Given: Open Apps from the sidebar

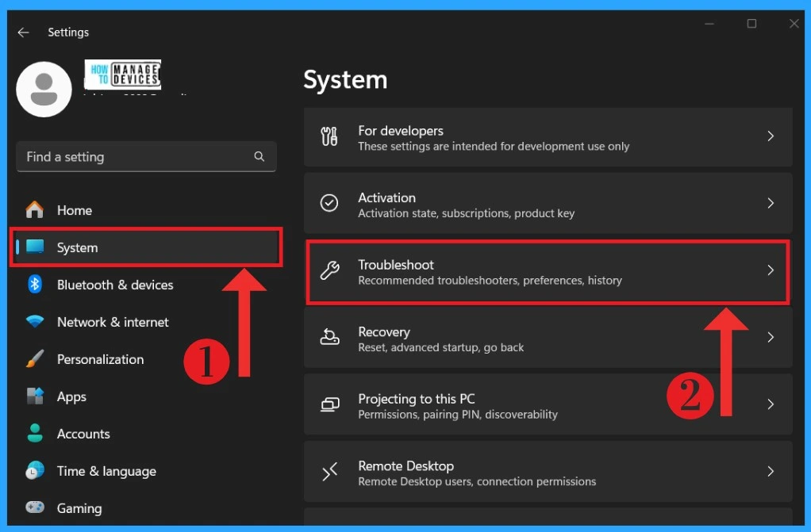Looking at the screenshot, I should pos(71,396).
